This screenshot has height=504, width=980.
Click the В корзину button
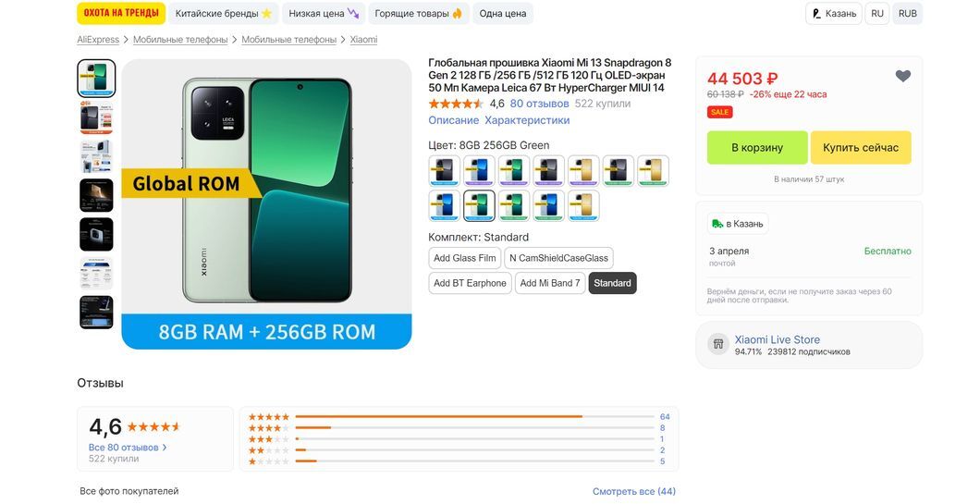pyautogui.click(x=757, y=148)
